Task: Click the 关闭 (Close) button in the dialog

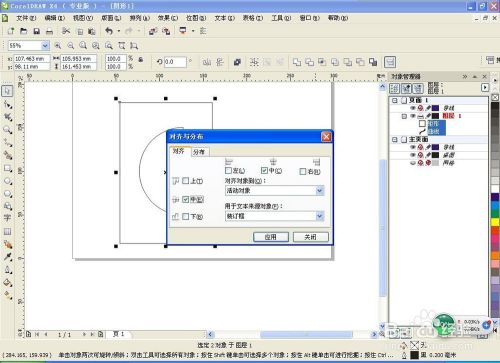Action: coord(310,237)
